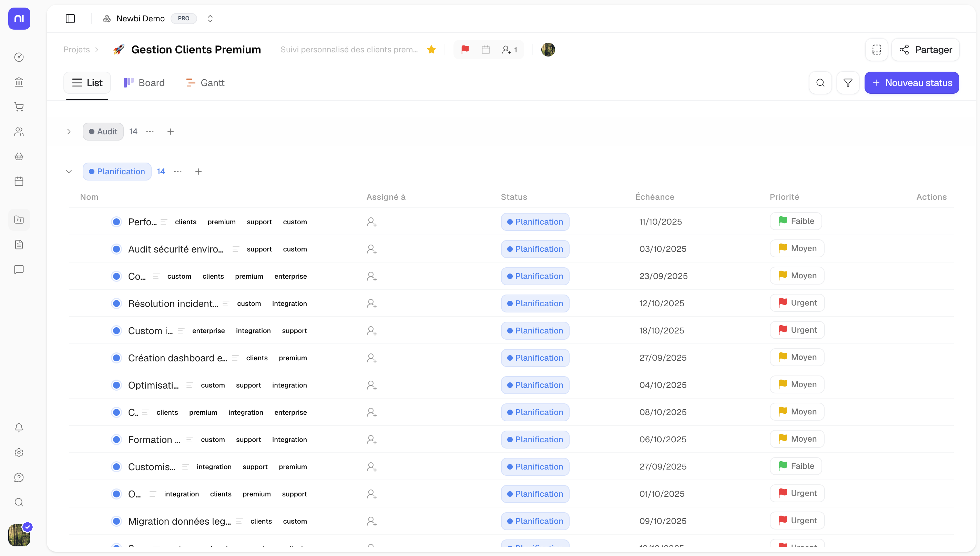980x556 pixels.
Task: Click the filter funnel icon
Action: tap(847, 83)
